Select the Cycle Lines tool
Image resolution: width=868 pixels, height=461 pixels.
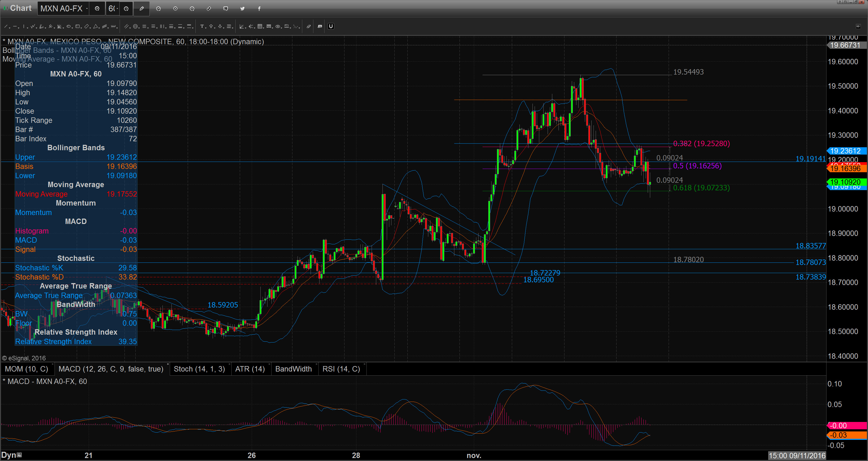point(113,26)
